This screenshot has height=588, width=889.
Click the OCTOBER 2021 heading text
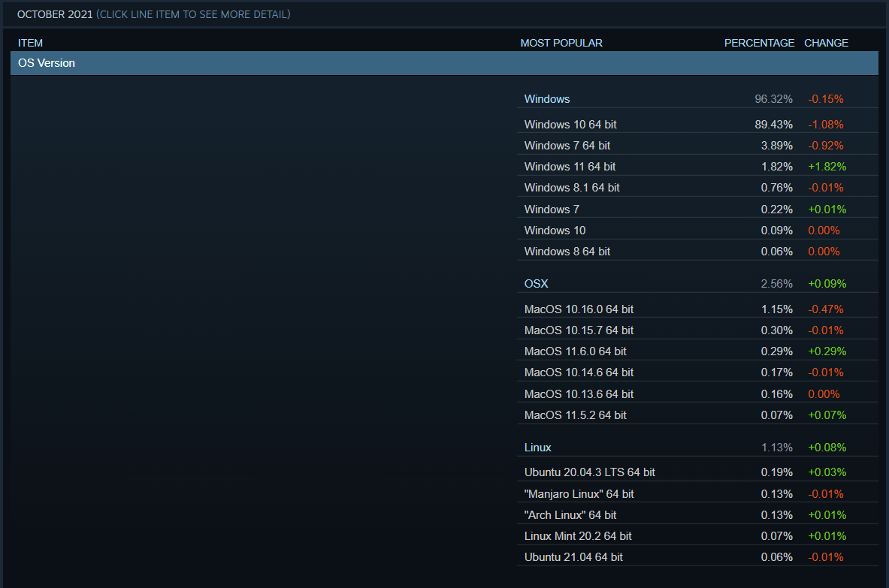tap(55, 14)
